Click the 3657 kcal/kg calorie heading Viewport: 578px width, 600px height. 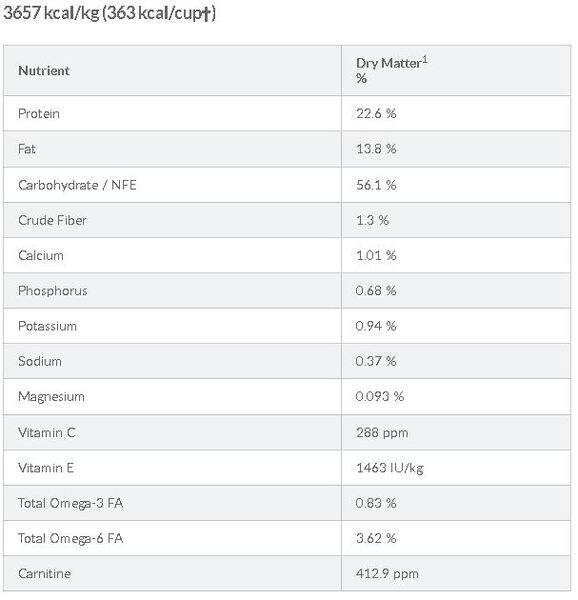[x=109, y=13]
